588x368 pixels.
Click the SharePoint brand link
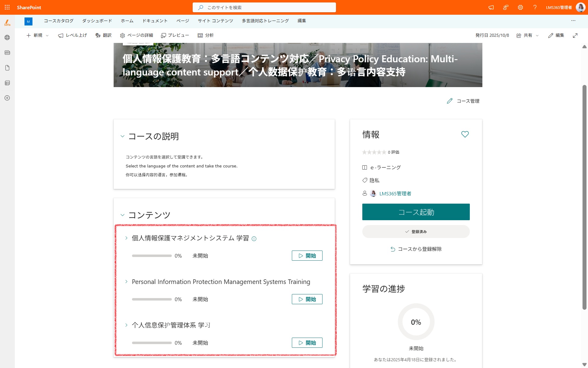pos(29,7)
